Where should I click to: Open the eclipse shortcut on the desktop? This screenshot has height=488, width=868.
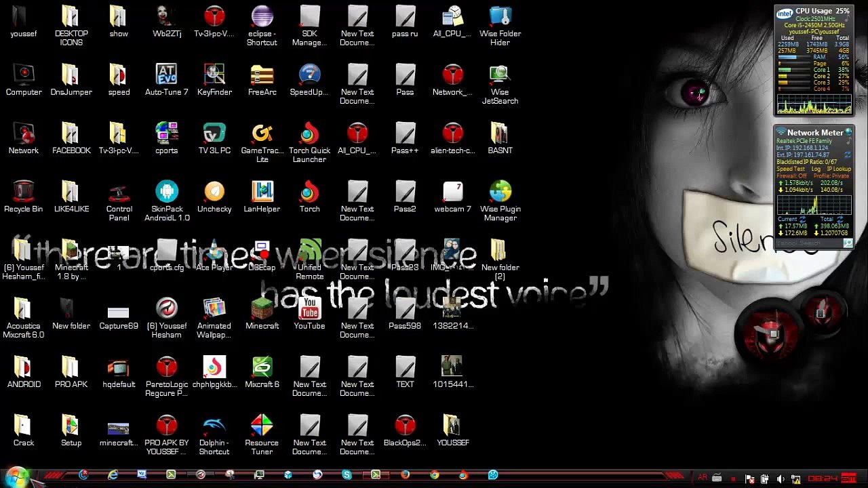tap(262, 17)
